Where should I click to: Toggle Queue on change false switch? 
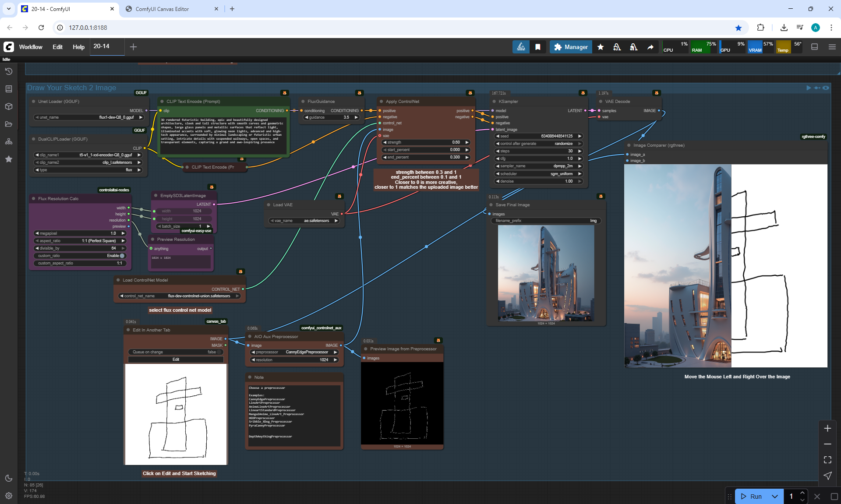point(219,352)
